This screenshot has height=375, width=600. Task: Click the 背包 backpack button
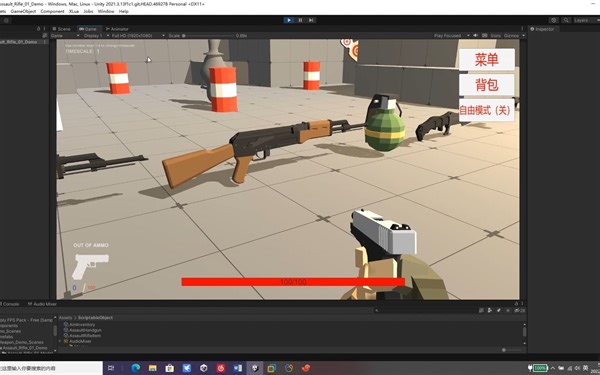point(487,85)
